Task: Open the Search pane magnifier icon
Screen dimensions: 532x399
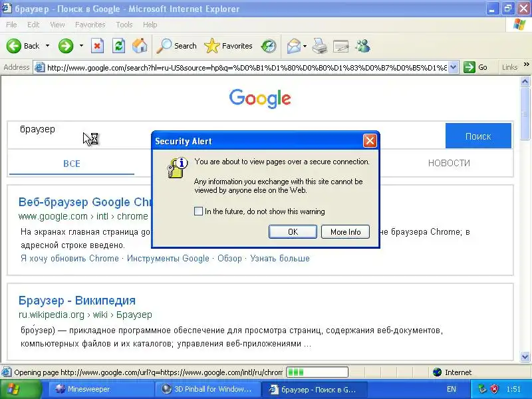Action: tap(164, 46)
